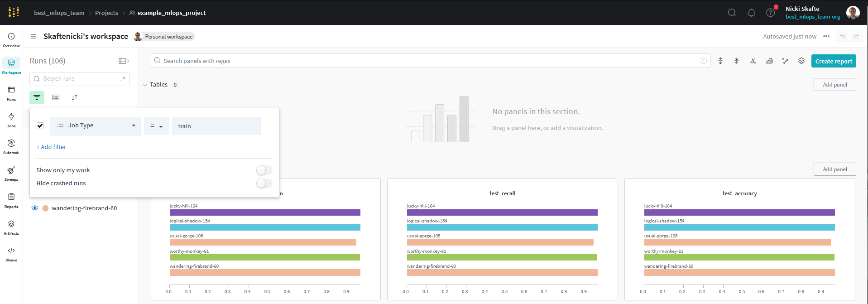Uncheck the Job Type filter checkbox
868x304 pixels.
pyautogui.click(x=40, y=126)
